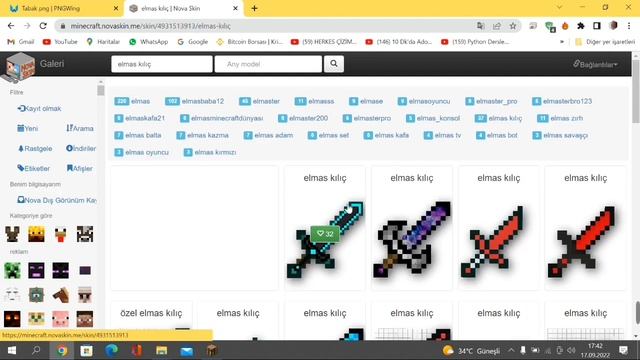Screen dimensions: 640x360
Task: Open Rastgele in sidebar filter
Action: [35, 149]
